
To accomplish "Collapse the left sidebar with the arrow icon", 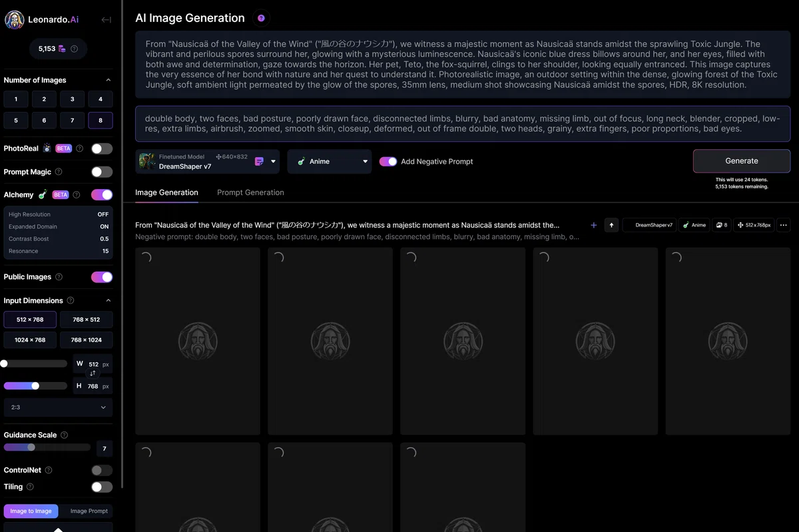I will (x=106, y=20).
